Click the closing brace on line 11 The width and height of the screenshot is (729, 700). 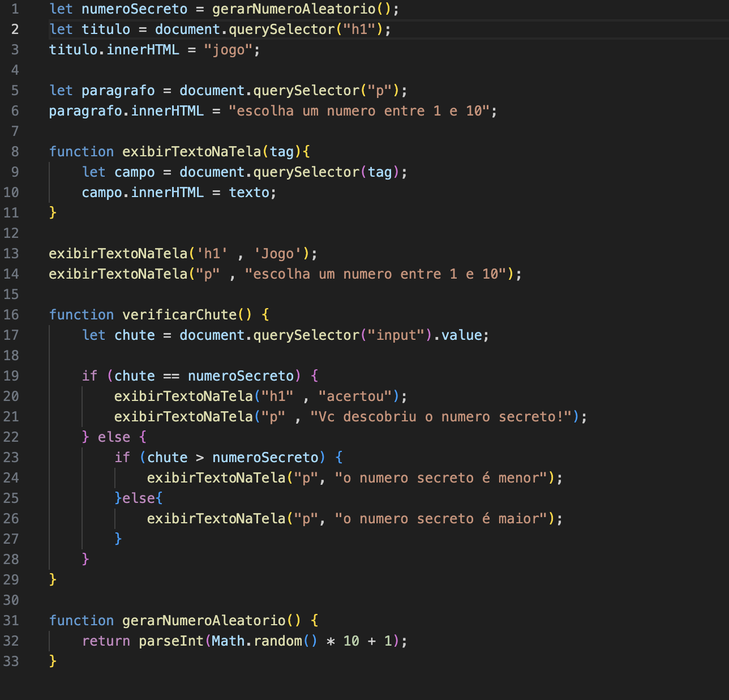[53, 212]
